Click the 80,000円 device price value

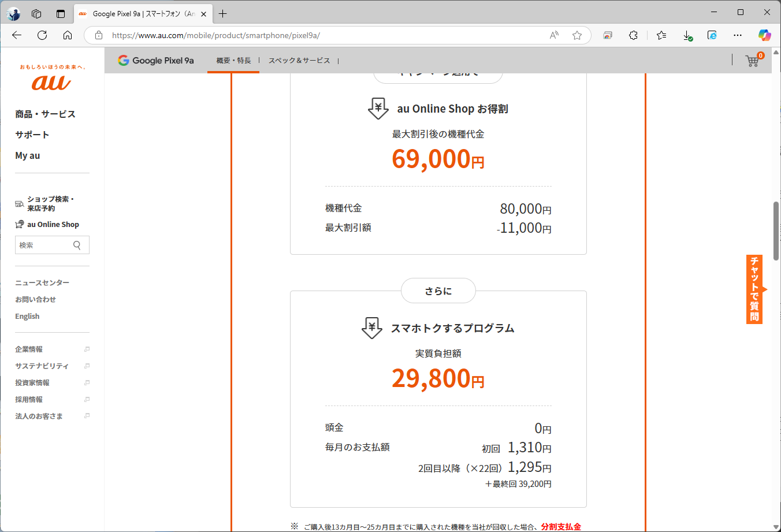point(526,209)
